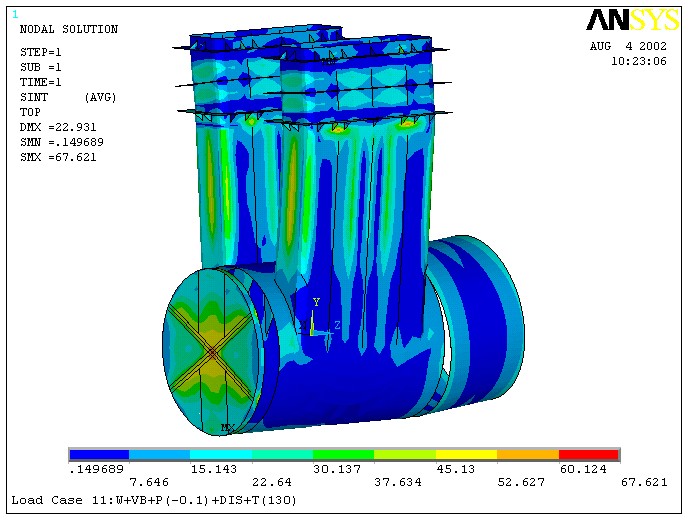Select the orange legend color band

pyautogui.click(x=528, y=455)
